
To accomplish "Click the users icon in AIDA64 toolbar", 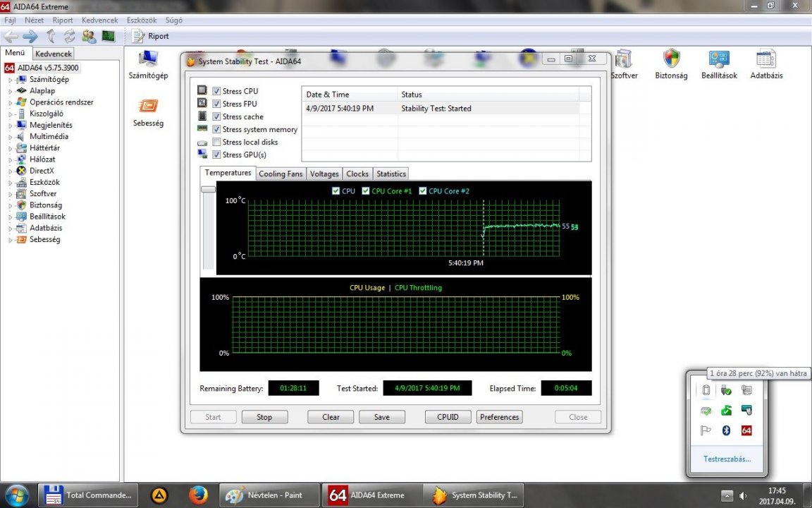I will (89, 36).
